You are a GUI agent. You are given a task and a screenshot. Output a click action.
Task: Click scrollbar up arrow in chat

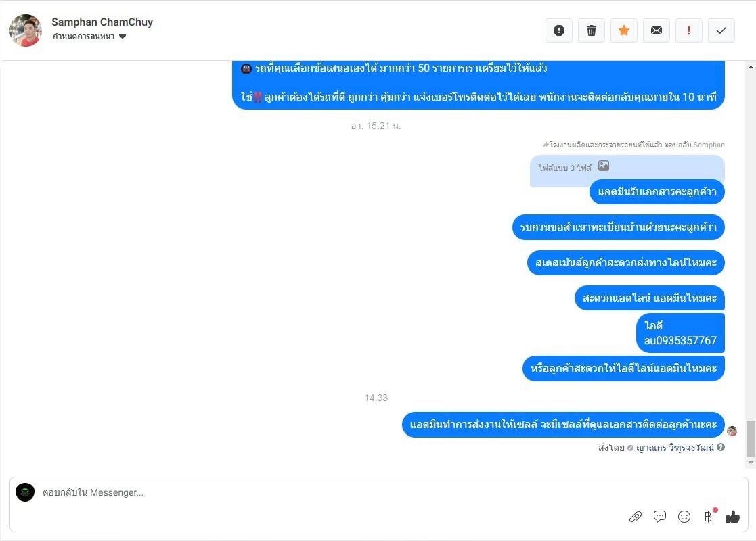[751, 67]
